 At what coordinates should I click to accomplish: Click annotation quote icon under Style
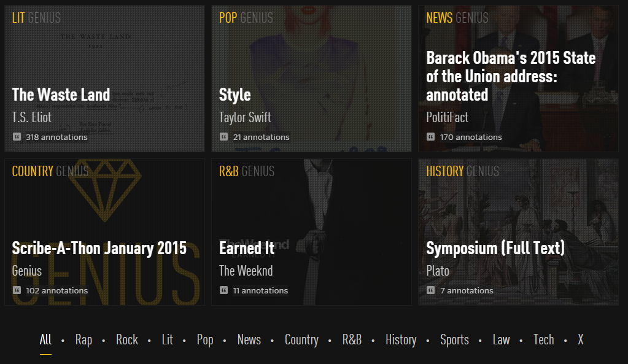click(x=224, y=137)
